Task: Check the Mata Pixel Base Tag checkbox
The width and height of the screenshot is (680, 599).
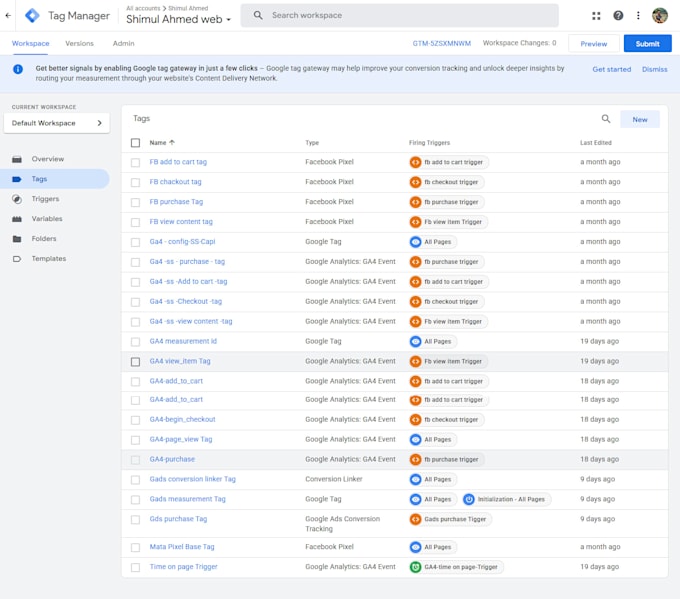Action: coord(135,547)
